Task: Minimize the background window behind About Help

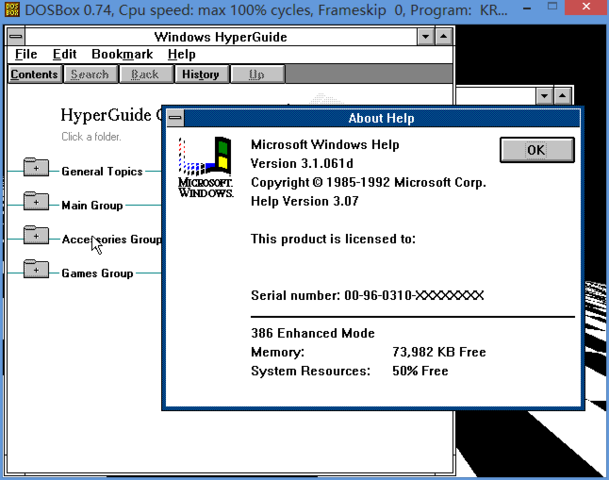Action: point(544,96)
